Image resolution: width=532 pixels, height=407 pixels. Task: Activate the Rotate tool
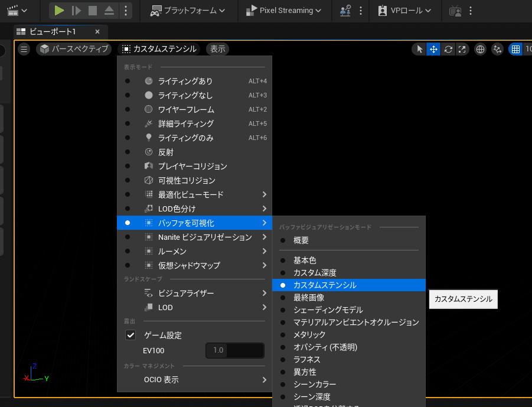click(x=449, y=49)
